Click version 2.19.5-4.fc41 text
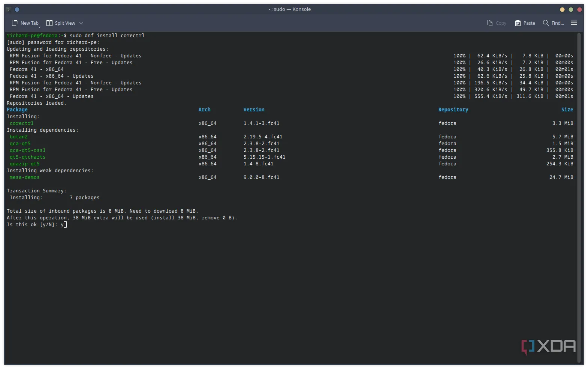The height and width of the screenshot is (369, 588). pos(263,137)
